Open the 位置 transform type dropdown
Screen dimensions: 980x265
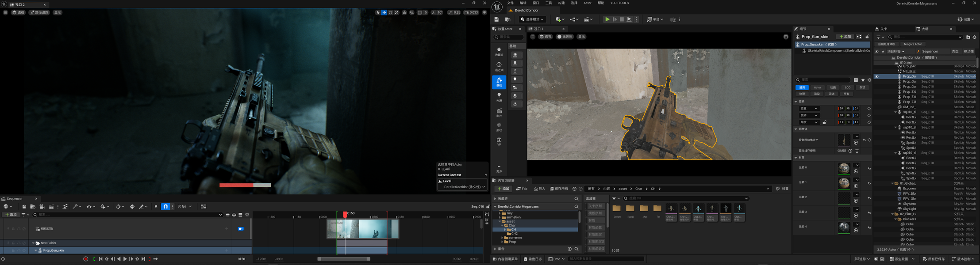point(809,109)
